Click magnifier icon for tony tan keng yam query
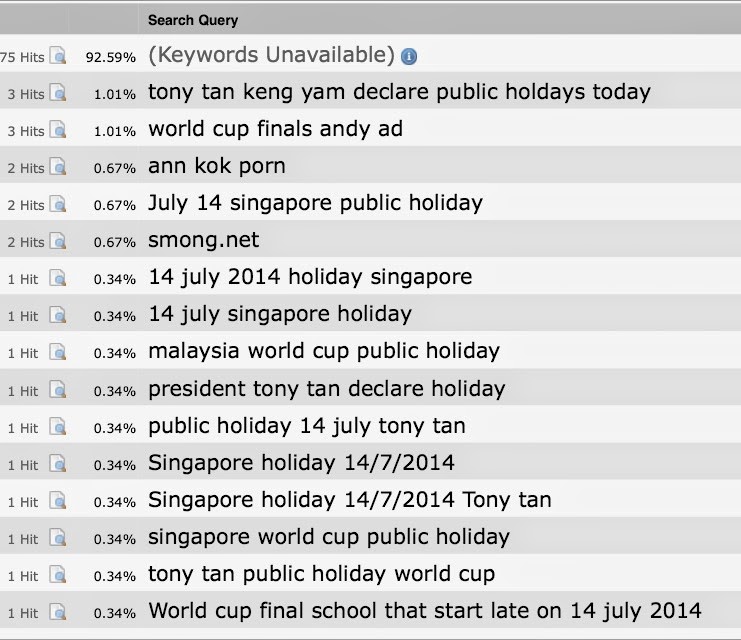This screenshot has height=640, width=741. (x=58, y=93)
